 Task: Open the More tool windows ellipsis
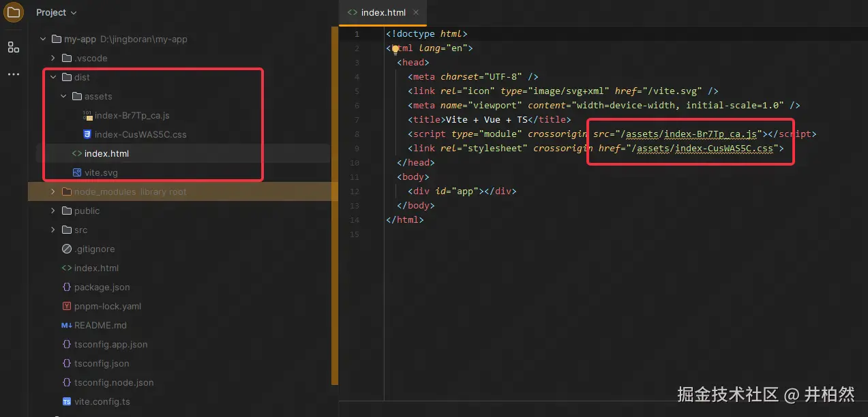click(14, 74)
